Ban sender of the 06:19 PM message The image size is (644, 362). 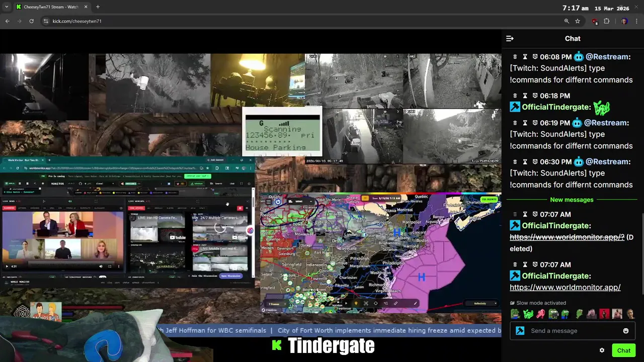[x=535, y=123]
